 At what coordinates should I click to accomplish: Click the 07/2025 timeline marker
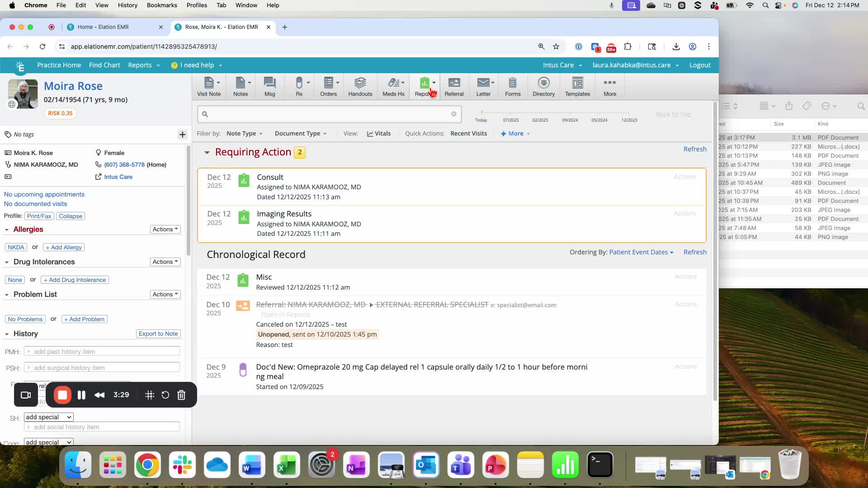tap(511, 120)
